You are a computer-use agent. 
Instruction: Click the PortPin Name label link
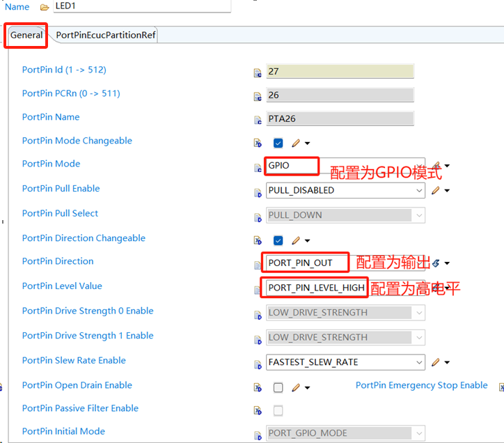click(x=51, y=117)
